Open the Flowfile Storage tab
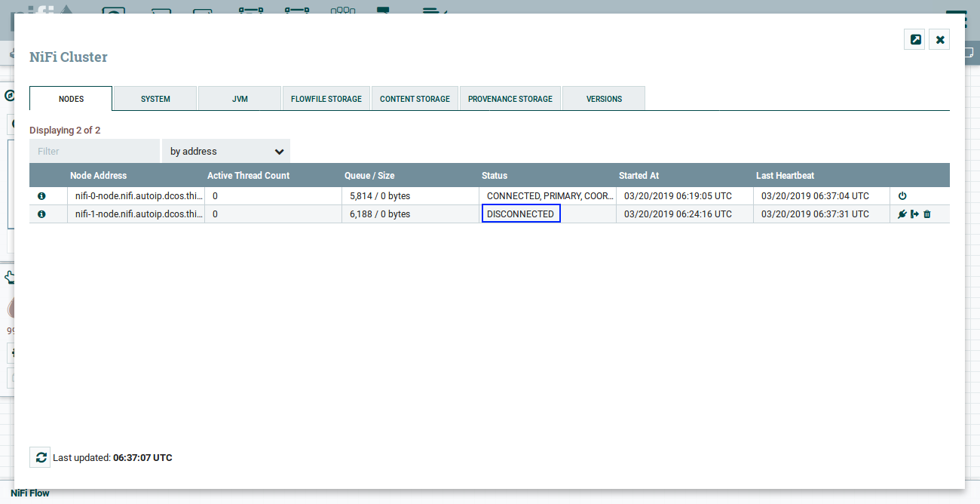Viewport: 980px width, 504px height. coord(326,99)
